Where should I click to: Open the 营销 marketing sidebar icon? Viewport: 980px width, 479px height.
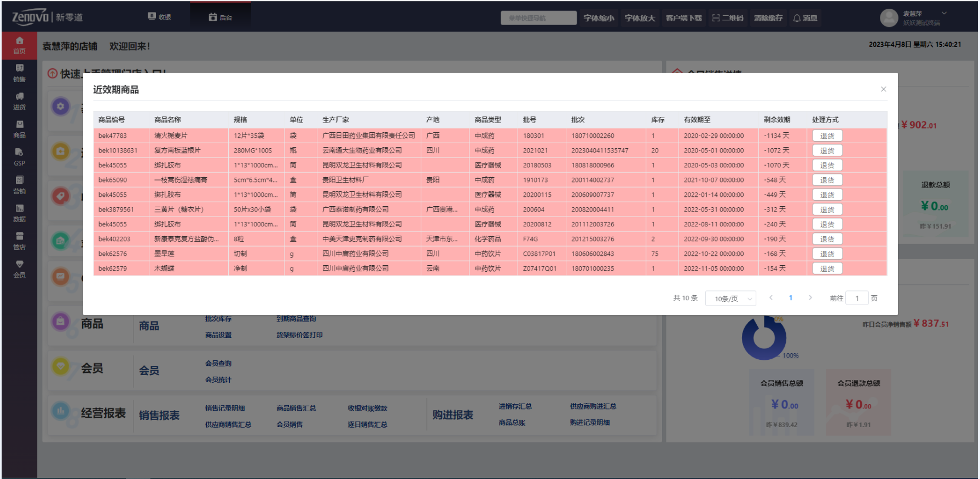(19, 185)
